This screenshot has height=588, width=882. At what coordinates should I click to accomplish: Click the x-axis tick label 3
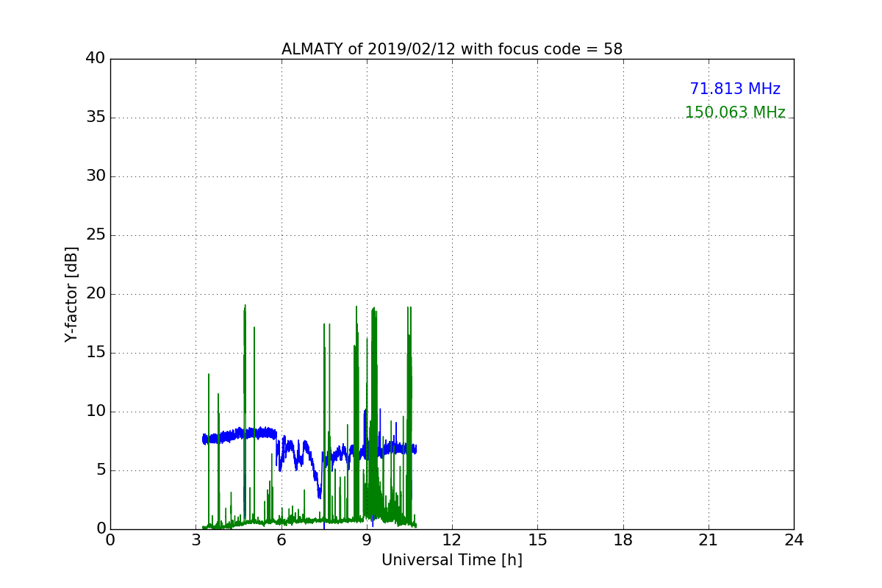tap(196, 539)
